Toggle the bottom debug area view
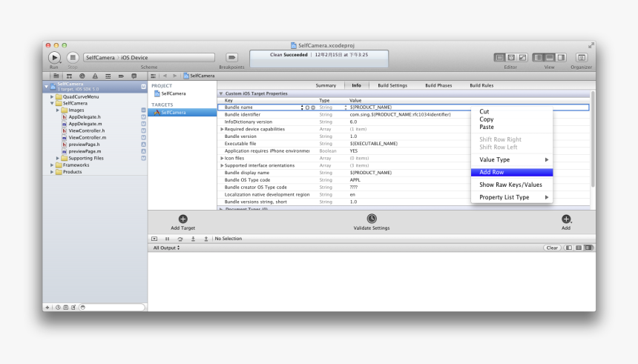Screen dimensions: 638x364 point(549,57)
